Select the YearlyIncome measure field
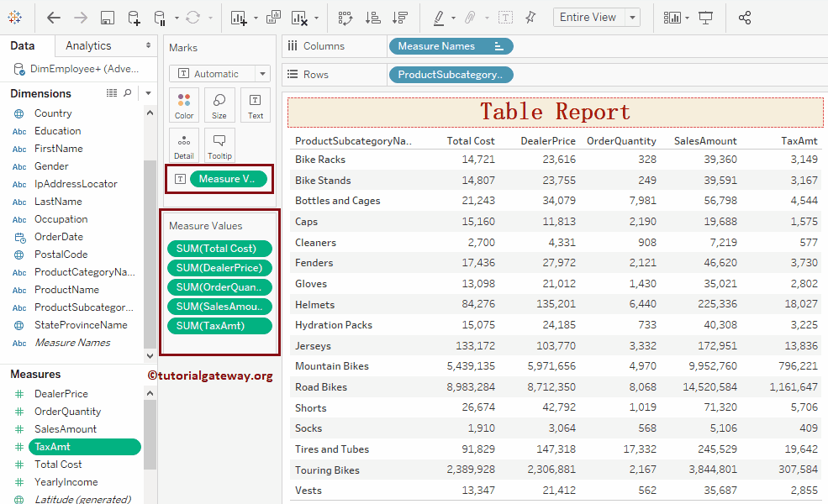This screenshot has height=504, width=828. 66,482
